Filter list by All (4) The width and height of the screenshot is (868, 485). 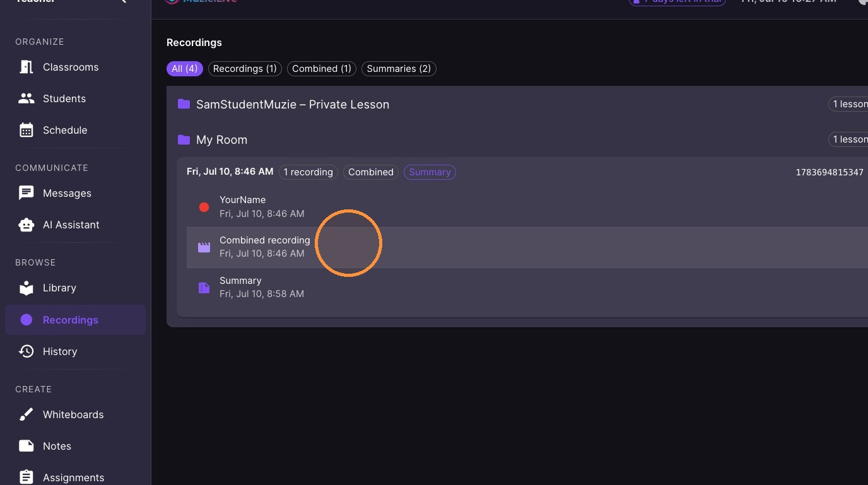click(185, 69)
